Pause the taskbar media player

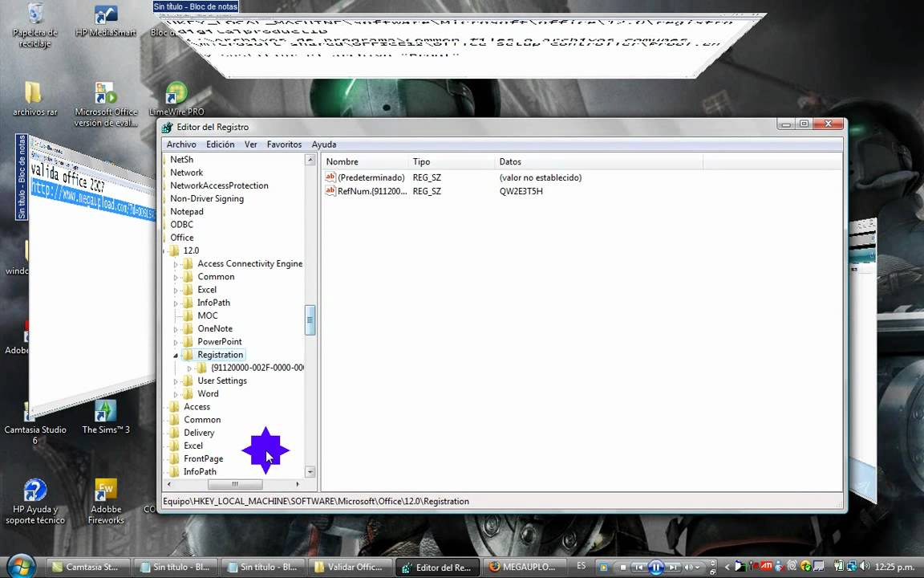655,568
